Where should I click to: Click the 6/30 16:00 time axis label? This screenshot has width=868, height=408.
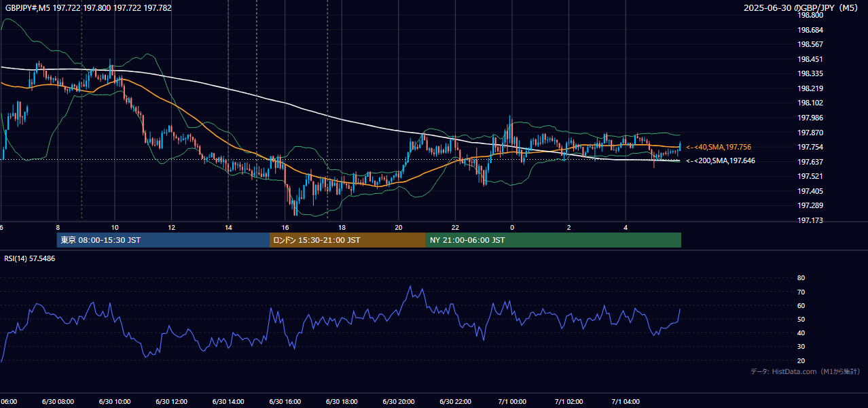tap(285, 401)
